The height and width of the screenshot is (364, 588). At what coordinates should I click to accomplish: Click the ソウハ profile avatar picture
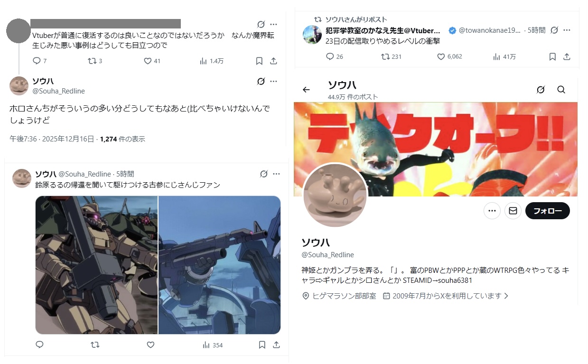(335, 195)
